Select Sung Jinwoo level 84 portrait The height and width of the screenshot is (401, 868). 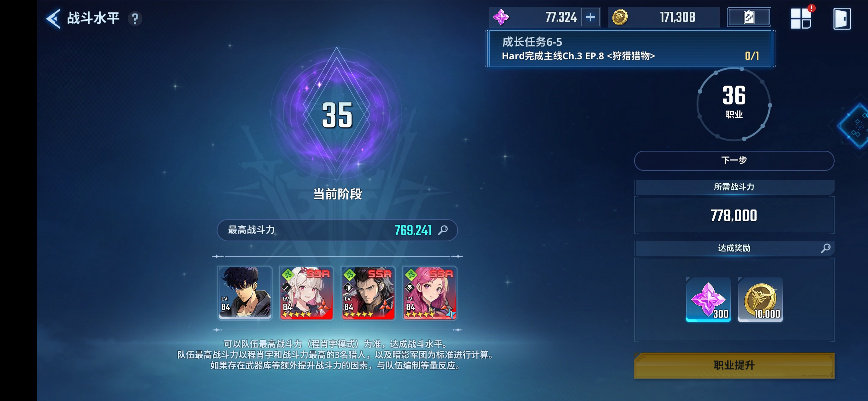(245, 293)
